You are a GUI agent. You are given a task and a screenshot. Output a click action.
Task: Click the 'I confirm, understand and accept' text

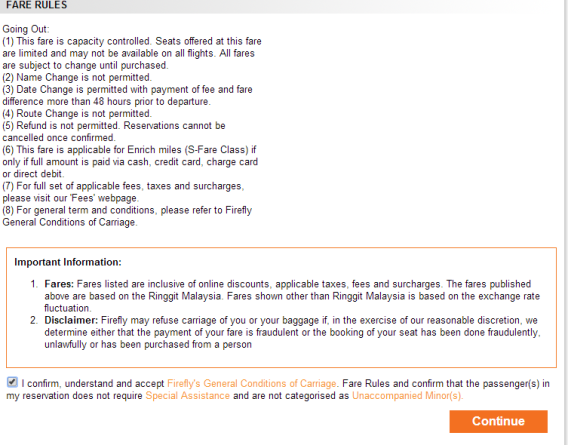point(93,383)
